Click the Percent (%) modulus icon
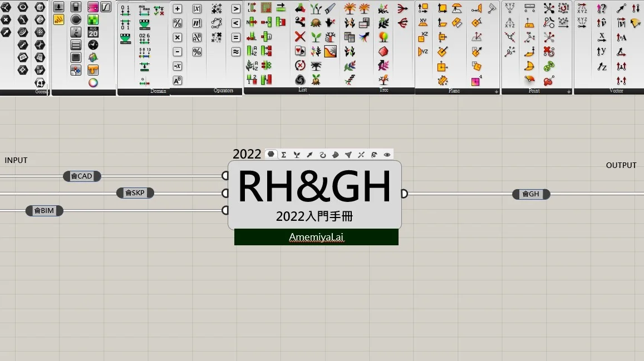Screen dimensions: 644x361 pyautogui.click(x=197, y=52)
